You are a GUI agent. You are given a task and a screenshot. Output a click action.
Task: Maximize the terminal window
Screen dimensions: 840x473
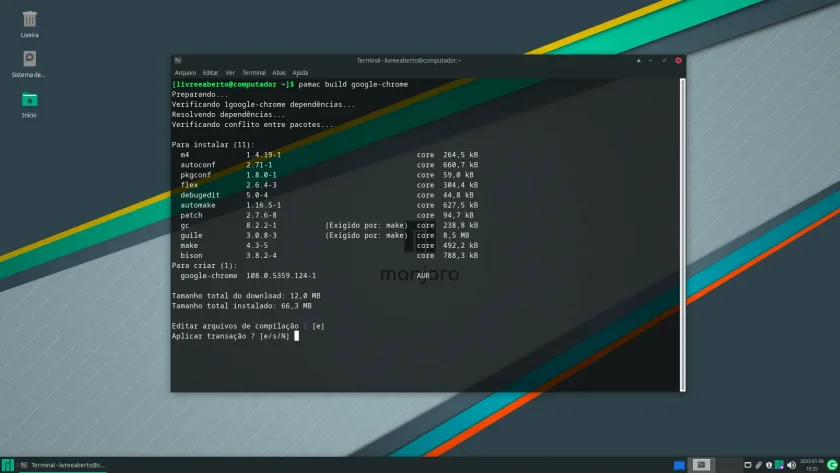coord(664,61)
